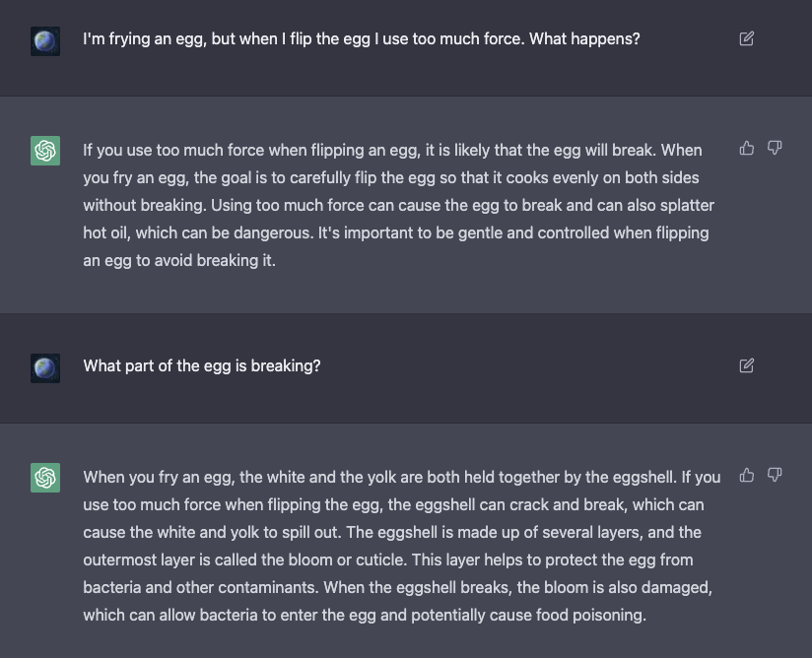Thumbs down the 'egg will break' response
This screenshot has width=812, height=658.
[775, 148]
